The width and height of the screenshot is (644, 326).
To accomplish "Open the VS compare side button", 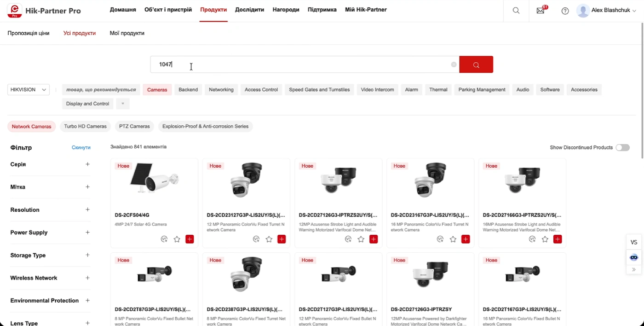I will pos(634,242).
